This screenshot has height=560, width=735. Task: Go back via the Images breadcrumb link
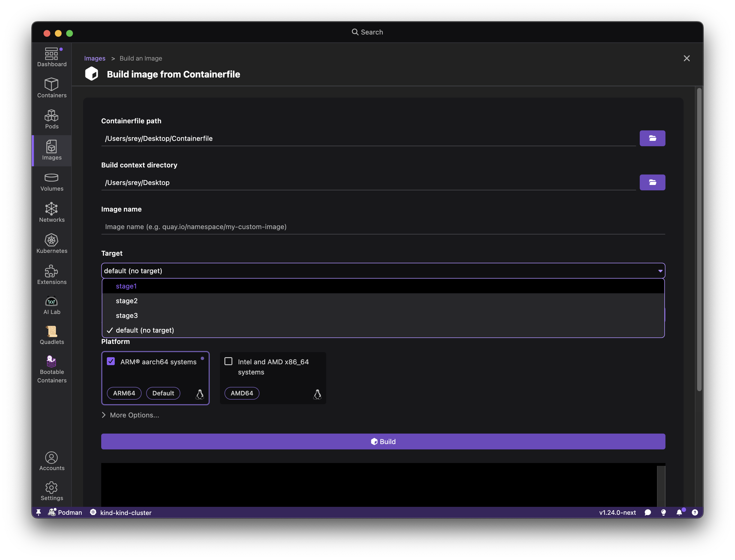pyautogui.click(x=95, y=58)
